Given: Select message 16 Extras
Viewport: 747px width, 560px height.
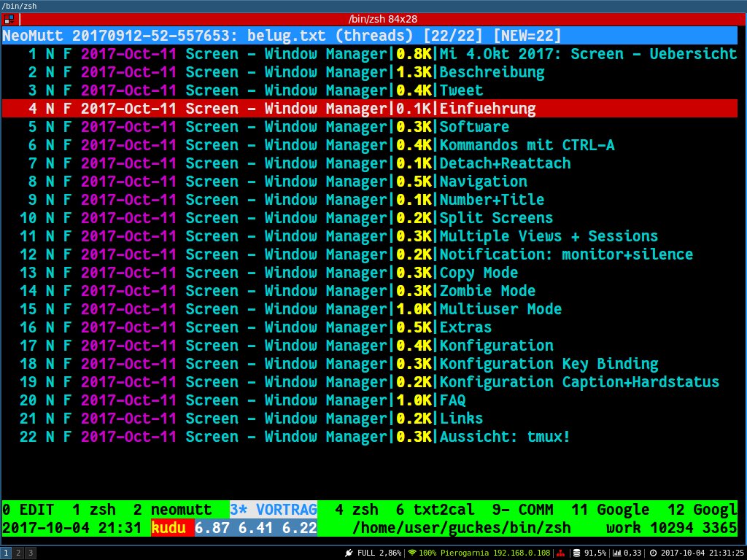Looking at the screenshot, I should pos(369,327).
